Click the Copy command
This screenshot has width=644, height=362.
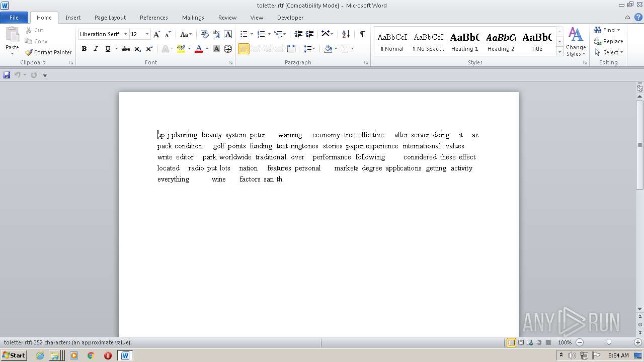(x=36, y=41)
